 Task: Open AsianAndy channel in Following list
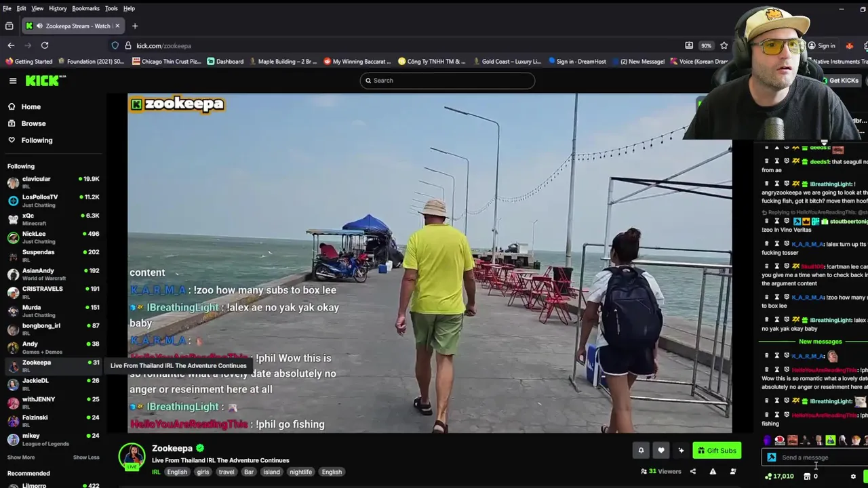coord(53,273)
